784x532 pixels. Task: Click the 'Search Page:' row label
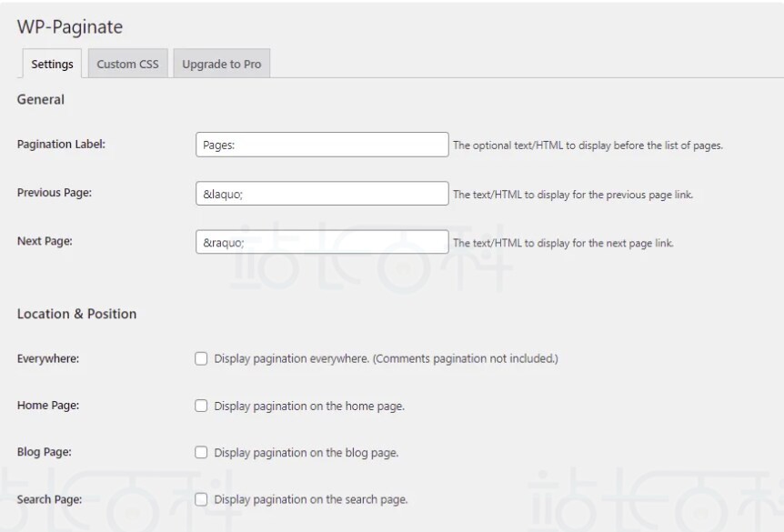tap(49, 499)
